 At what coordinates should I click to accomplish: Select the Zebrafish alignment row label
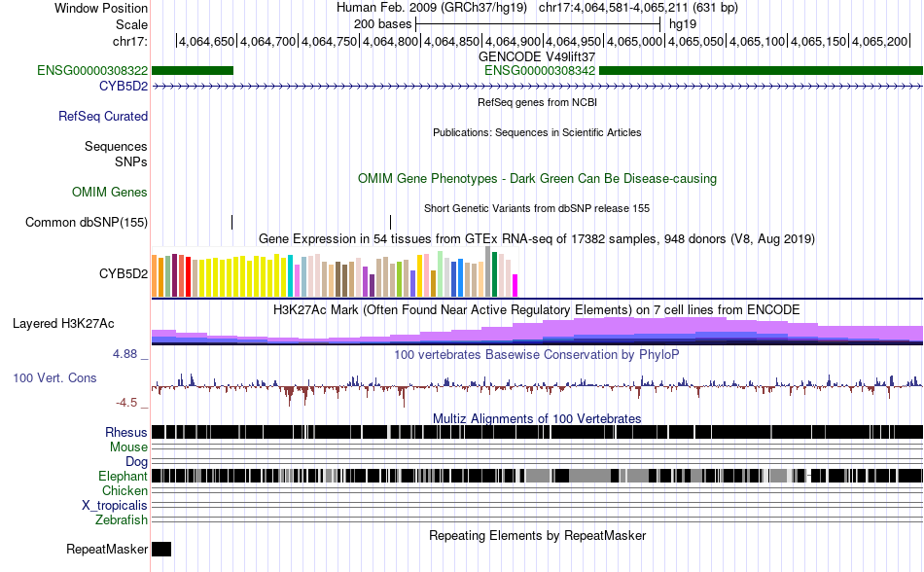coord(122,520)
